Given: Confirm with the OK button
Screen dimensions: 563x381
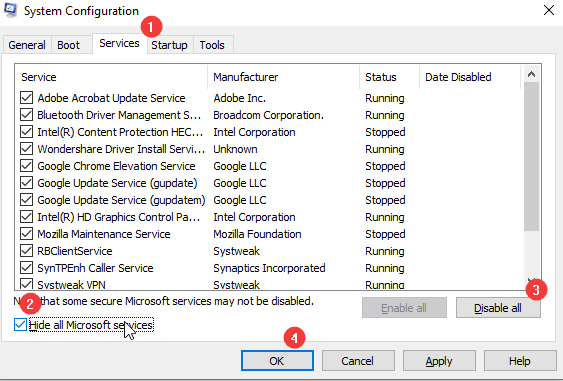Looking at the screenshot, I should pyautogui.click(x=277, y=361).
